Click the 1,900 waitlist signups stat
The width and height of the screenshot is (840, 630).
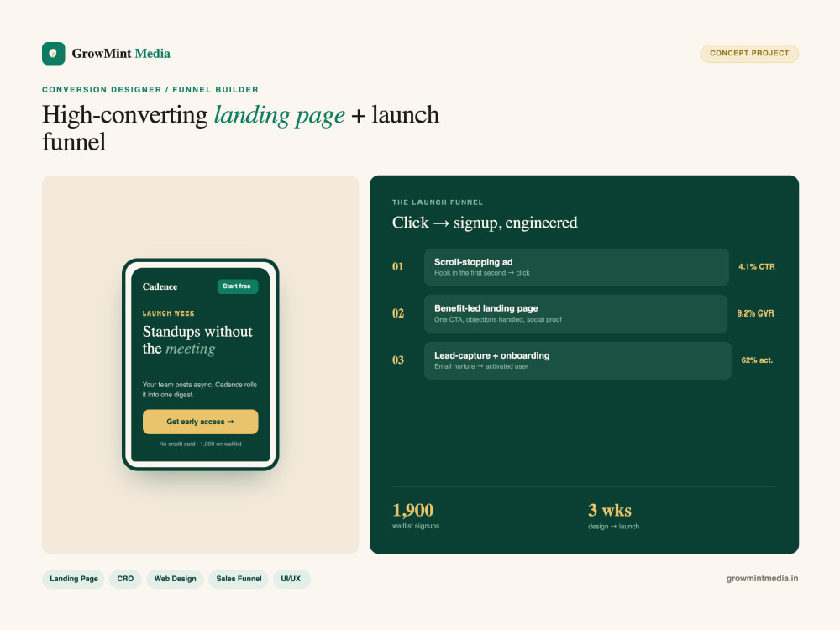pyautogui.click(x=416, y=516)
